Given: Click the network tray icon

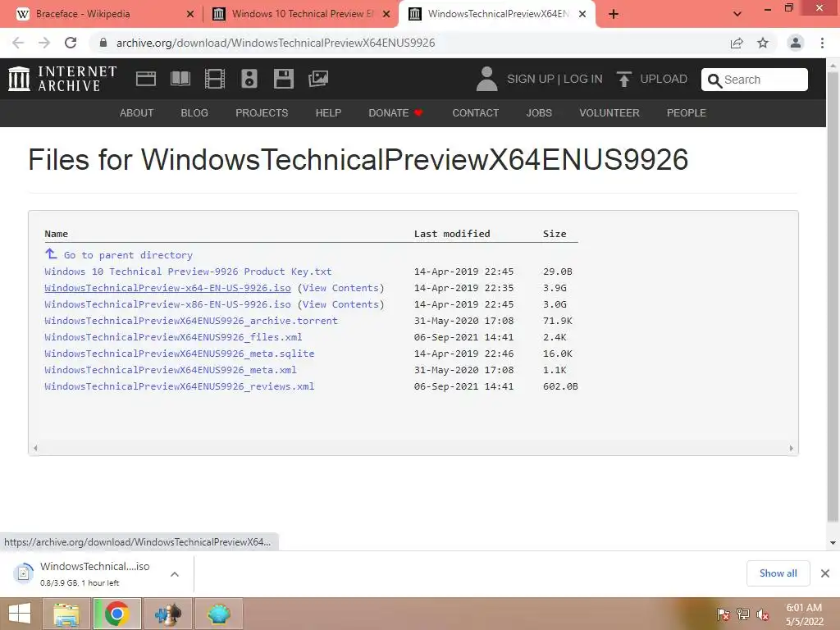Looking at the screenshot, I should click(743, 614).
